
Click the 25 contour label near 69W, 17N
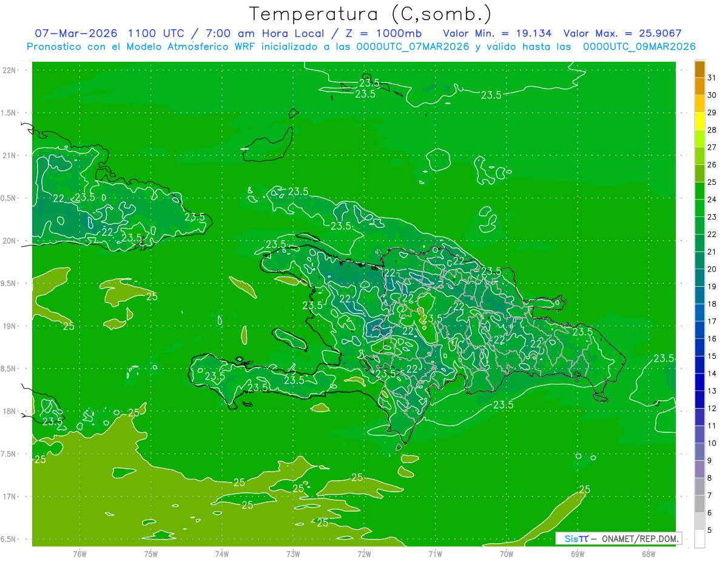pyautogui.click(x=585, y=489)
